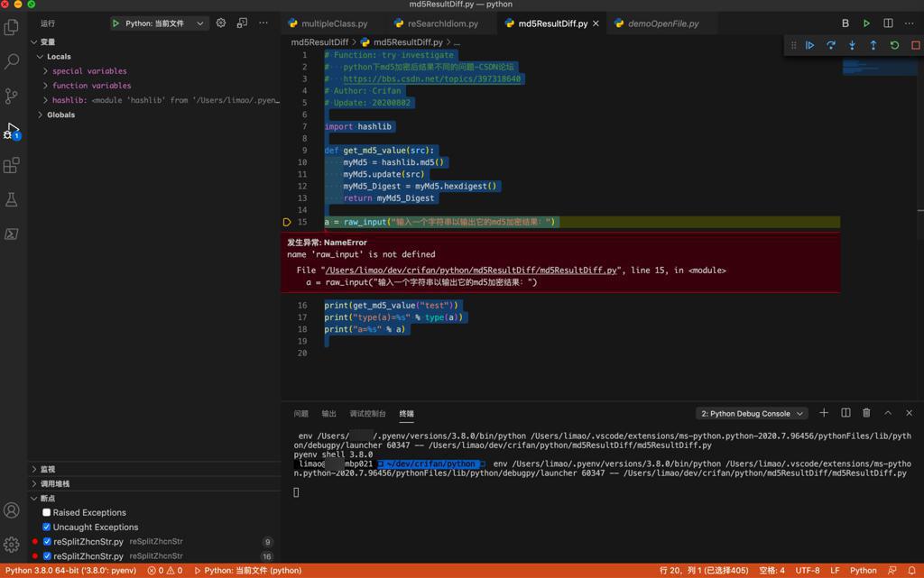Click the debug Restart button
This screenshot has width=924, height=578.
click(x=894, y=45)
